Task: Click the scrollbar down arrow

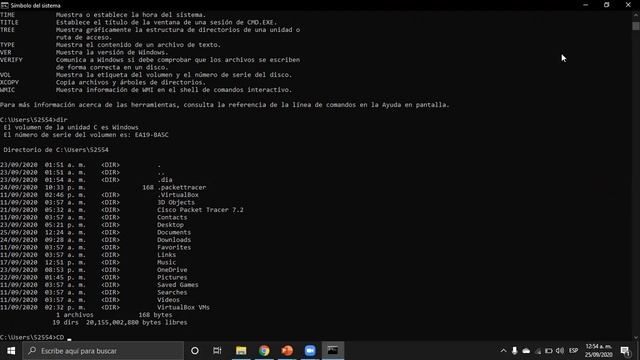Action: (x=636, y=338)
